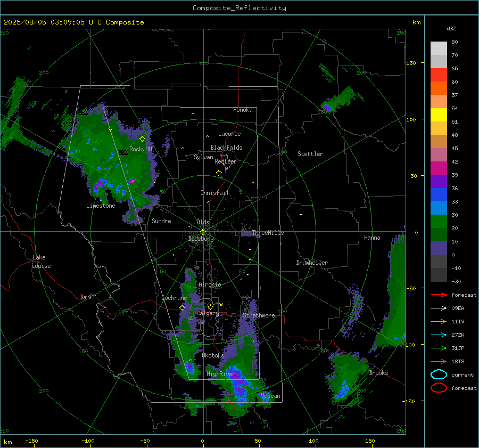
Task: Click the ThreeHills label
Action: coord(268,233)
